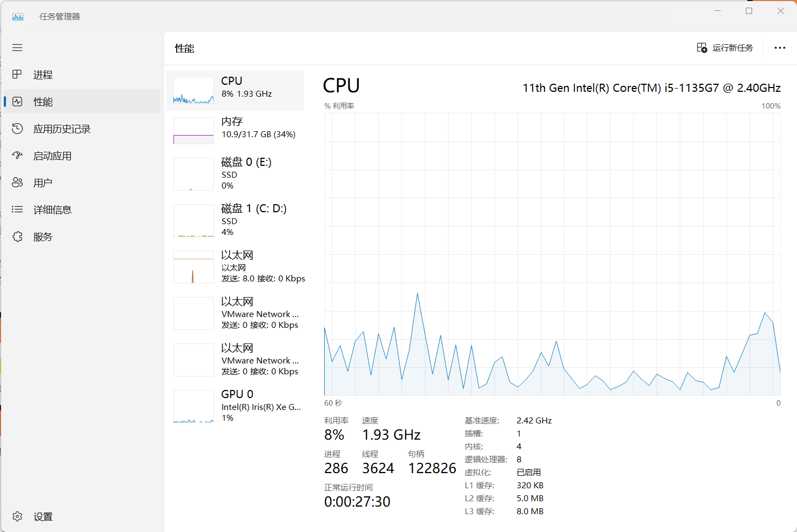Viewport: 797px width, 532px height.
Task: Open the 进程 page icon
Action: [17, 75]
